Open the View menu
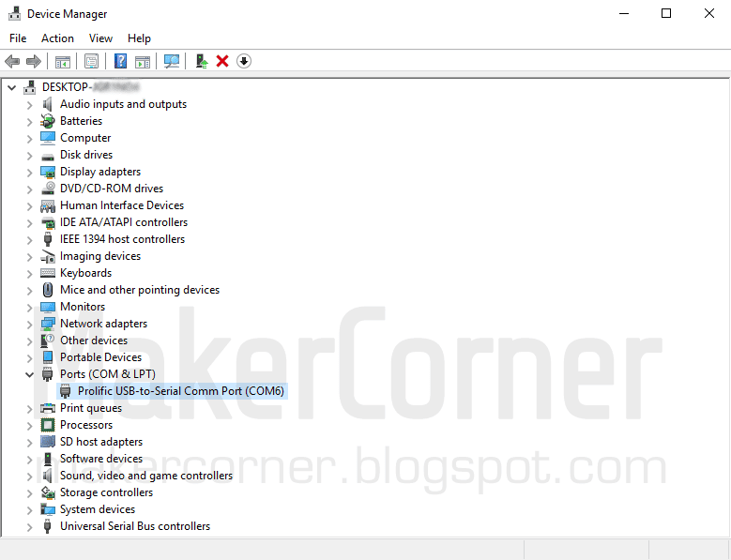The height and width of the screenshot is (560, 731). pyautogui.click(x=100, y=38)
